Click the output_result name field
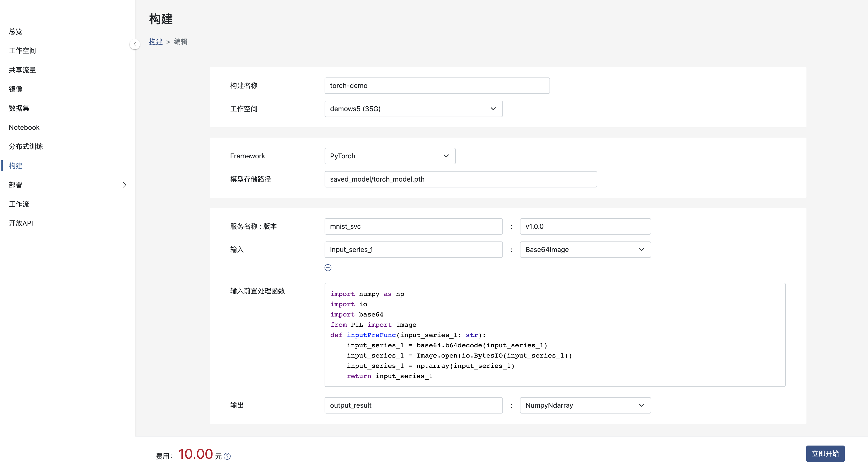 click(x=413, y=405)
